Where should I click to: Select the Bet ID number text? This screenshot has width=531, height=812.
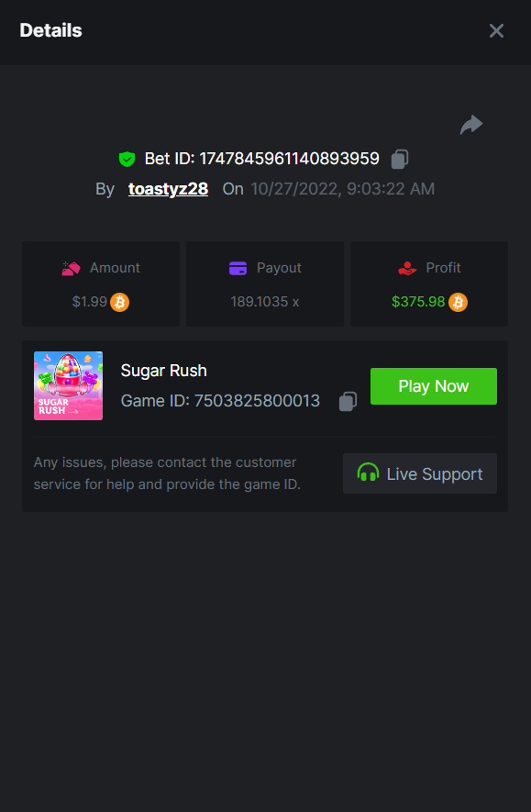pyautogui.click(x=289, y=159)
